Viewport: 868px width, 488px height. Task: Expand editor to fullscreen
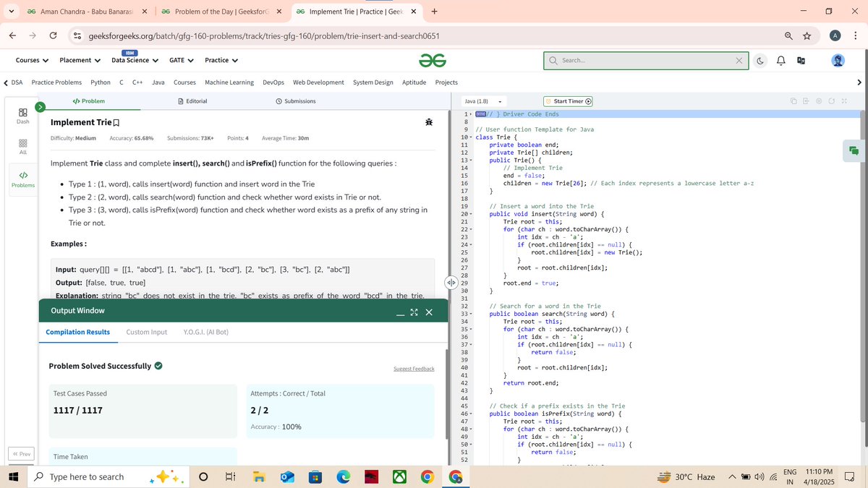(844, 101)
